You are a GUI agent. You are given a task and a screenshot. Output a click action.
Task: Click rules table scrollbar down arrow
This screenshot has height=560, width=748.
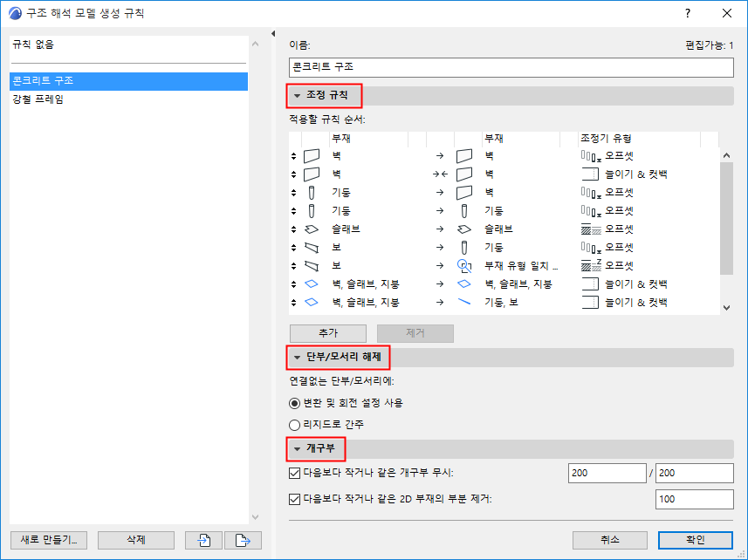[x=726, y=308]
